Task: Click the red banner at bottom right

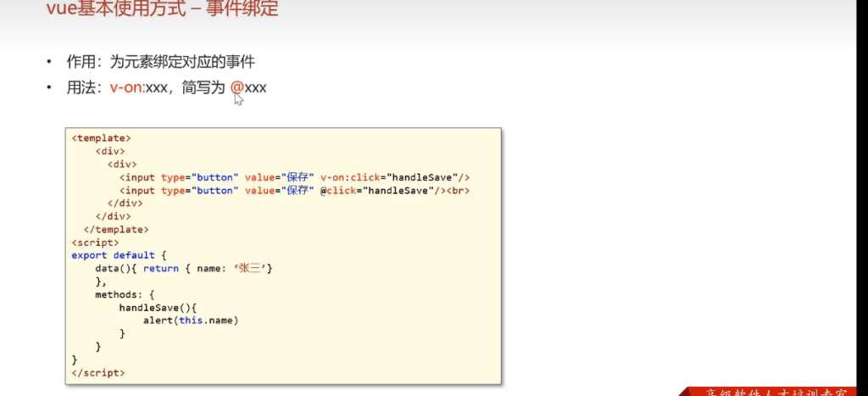Action: tap(773, 391)
